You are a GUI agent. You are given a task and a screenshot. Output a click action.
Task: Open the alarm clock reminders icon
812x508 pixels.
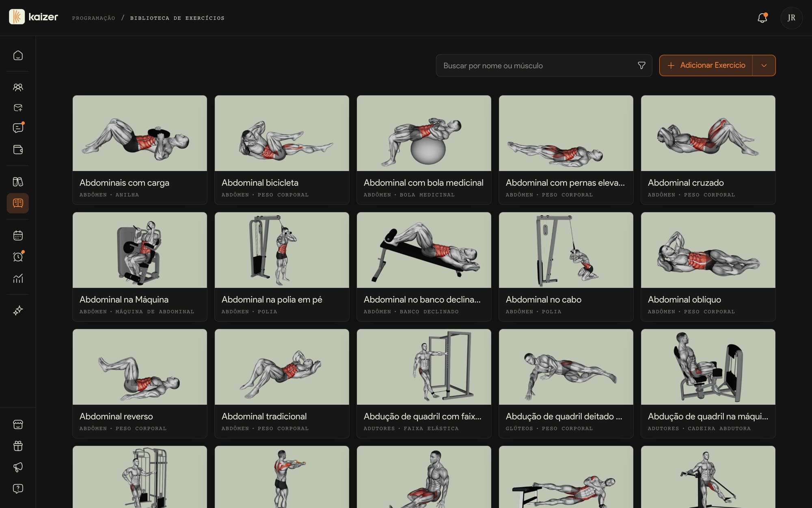(x=18, y=257)
